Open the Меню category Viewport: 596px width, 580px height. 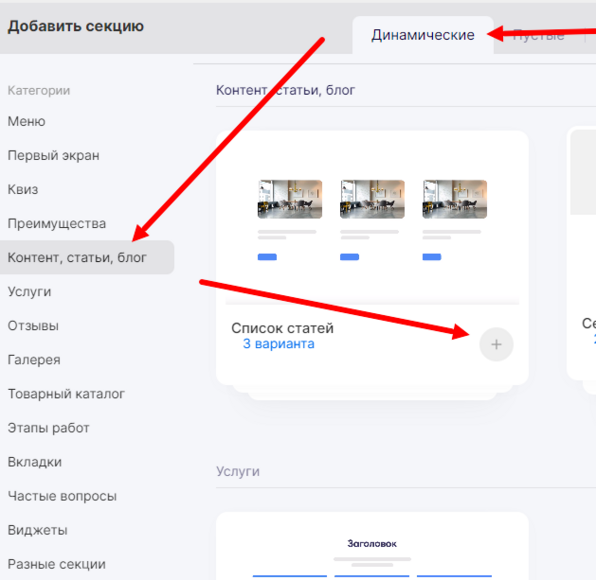point(27,121)
